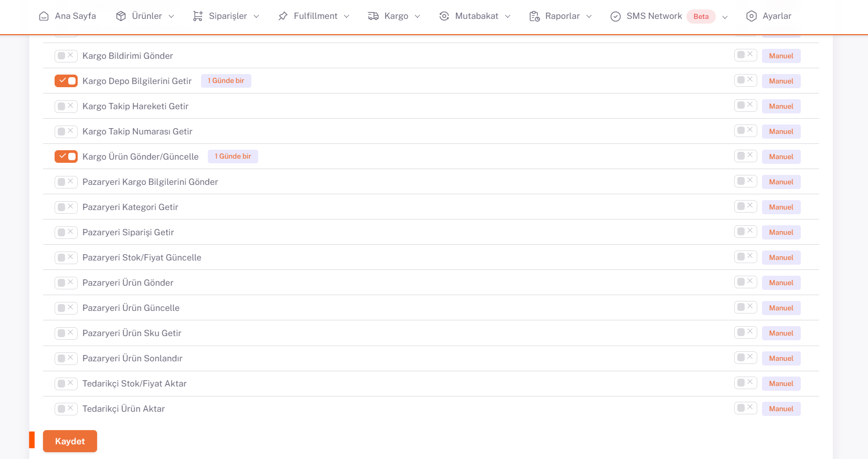Open the SMS Network menu
Viewport: 868px width, 459px height.
click(x=669, y=16)
